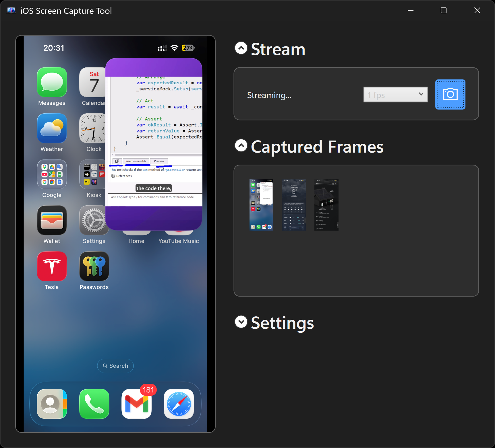This screenshot has width=495, height=448.
Task: Open the Messages app on the phone
Action: click(x=52, y=82)
